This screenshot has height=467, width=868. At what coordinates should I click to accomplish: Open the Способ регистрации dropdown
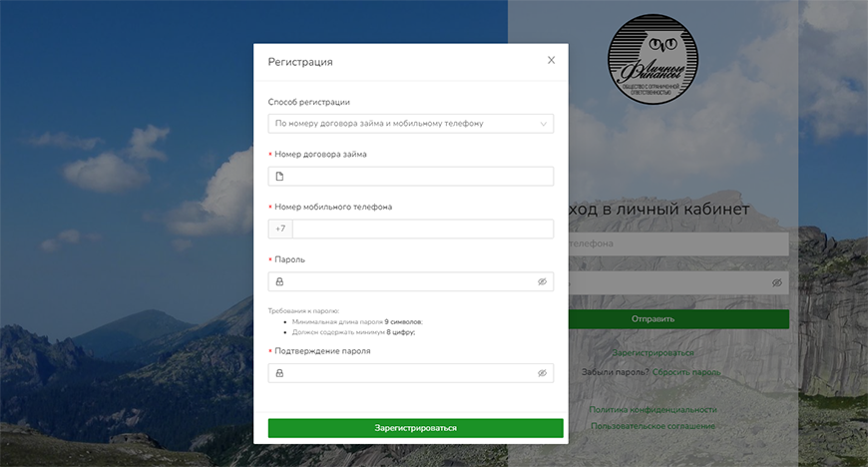pos(410,124)
